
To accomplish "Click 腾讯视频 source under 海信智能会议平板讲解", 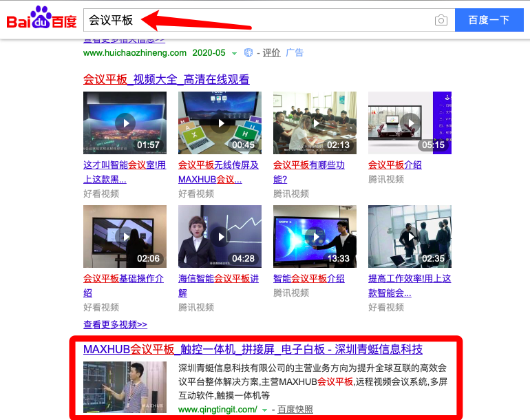I will [196, 307].
